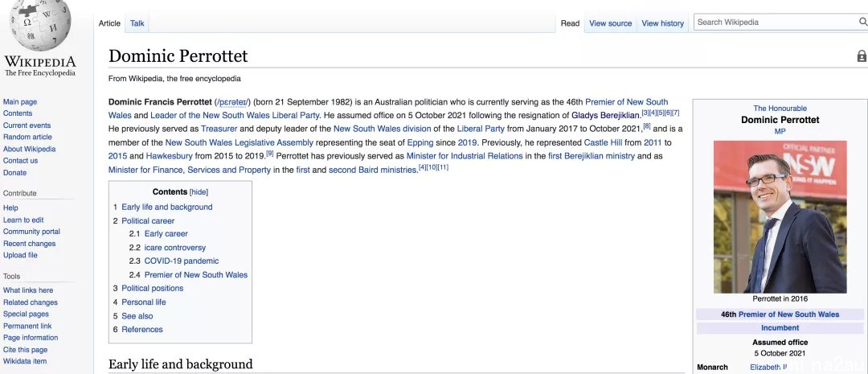Get the Permanent link

coord(27,327)
